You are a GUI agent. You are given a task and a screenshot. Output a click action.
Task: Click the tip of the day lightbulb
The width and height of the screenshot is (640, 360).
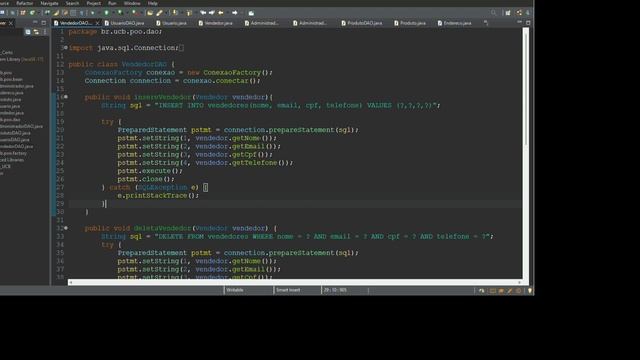529,291
